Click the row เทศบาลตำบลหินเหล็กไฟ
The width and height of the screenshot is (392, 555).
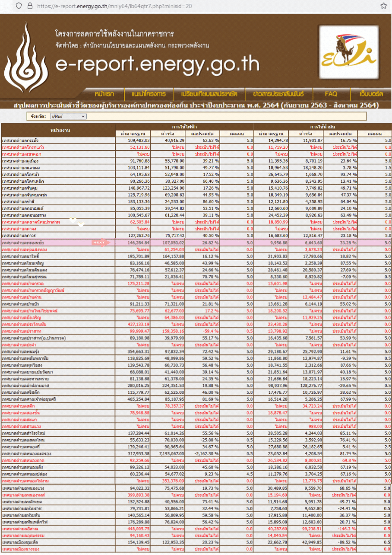[196, 522]
